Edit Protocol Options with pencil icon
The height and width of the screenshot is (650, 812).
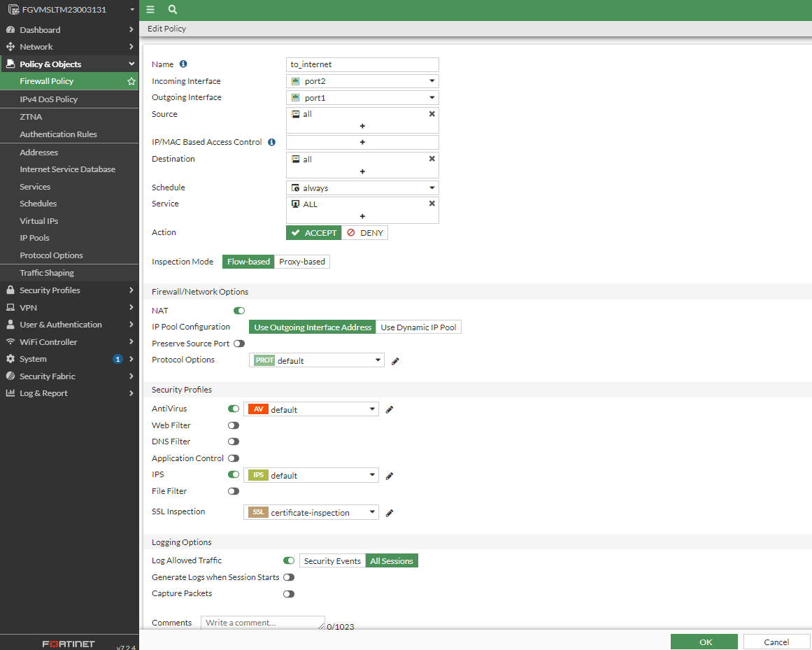click(395, 361)
